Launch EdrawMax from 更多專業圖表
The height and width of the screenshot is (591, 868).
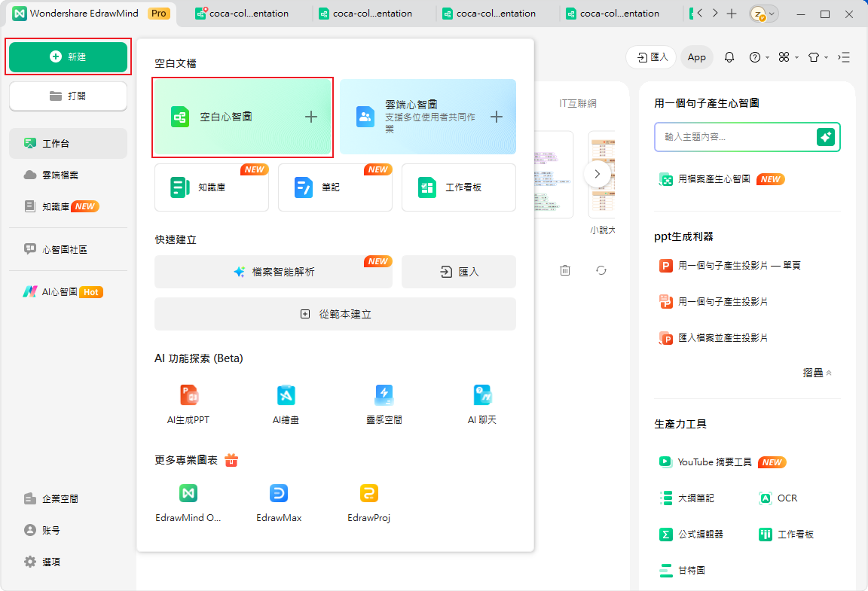click(278, 501)
